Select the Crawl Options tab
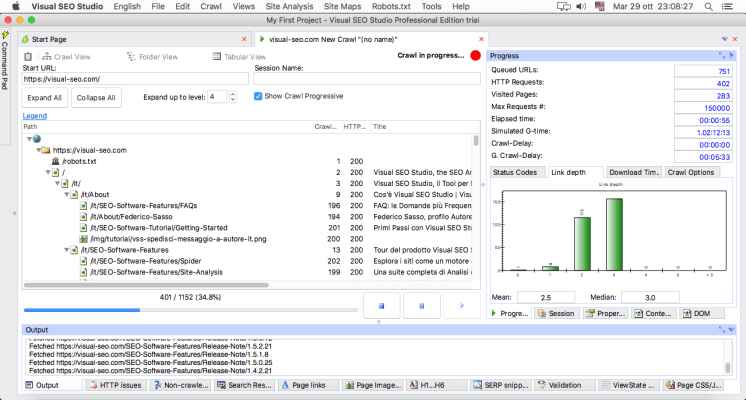Image resolution: width=746 pixels, height=400 pixels. pos(690,172)
